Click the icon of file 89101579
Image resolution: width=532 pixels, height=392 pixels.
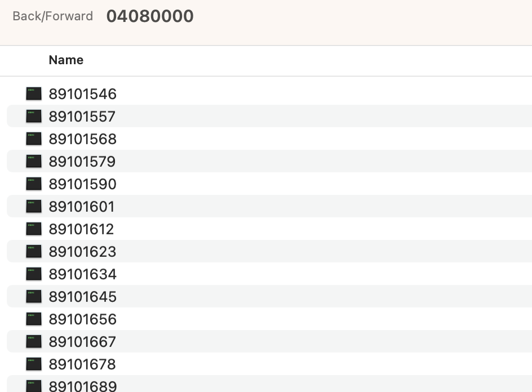point(34,161)
